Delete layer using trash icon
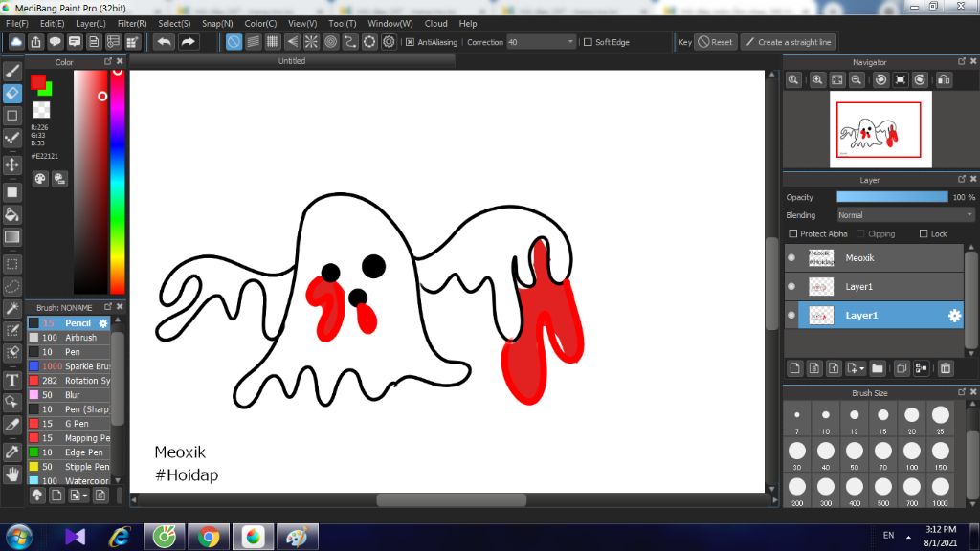 coord(945,368)
